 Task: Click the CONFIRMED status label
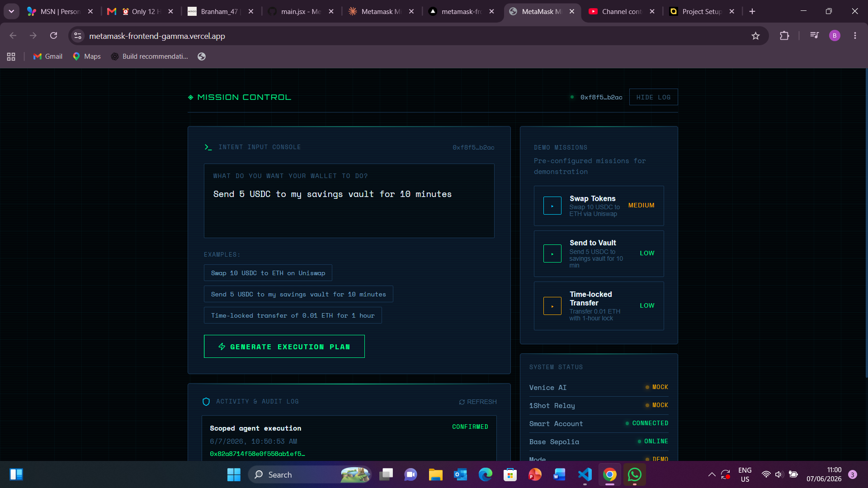coord(470,427)
